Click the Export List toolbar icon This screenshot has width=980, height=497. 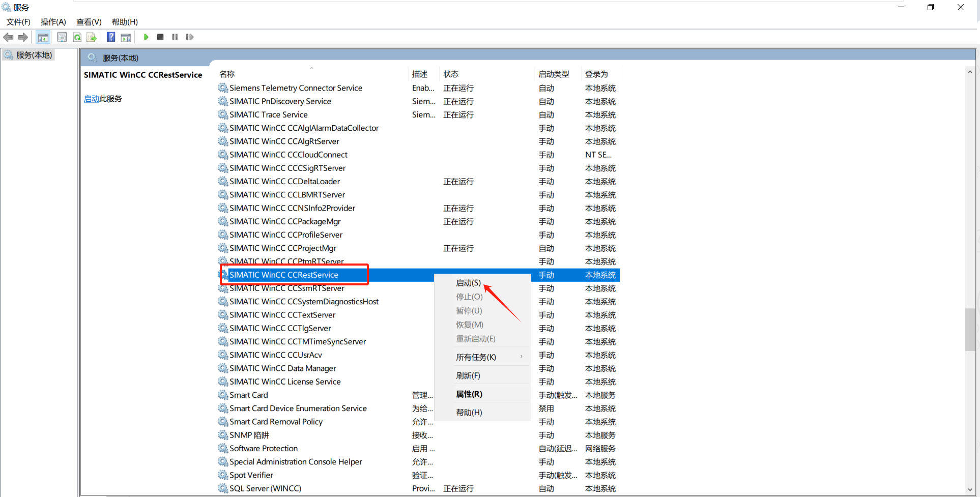pos(92,37)
